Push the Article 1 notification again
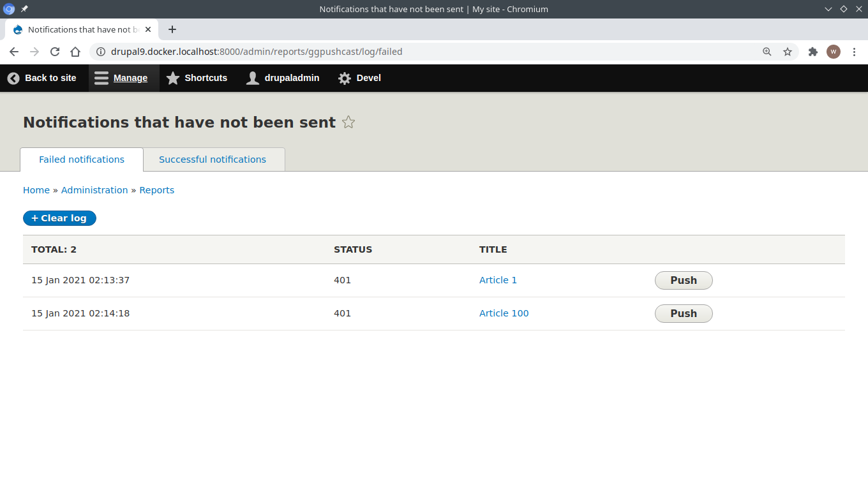This screenshot has width=868, height=490. [x=683, y=280]
